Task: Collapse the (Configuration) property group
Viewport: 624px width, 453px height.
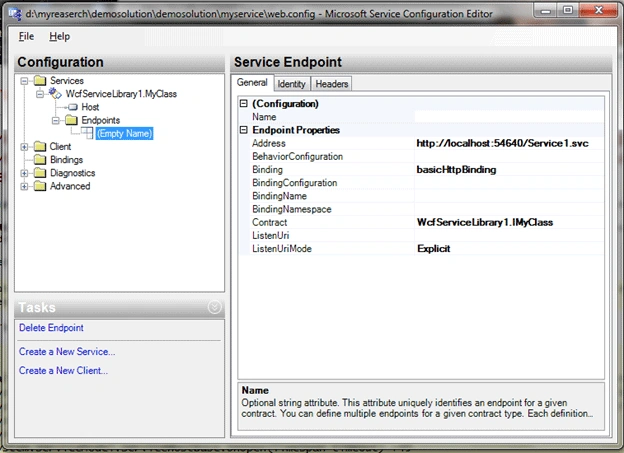Action: (244, 104)
